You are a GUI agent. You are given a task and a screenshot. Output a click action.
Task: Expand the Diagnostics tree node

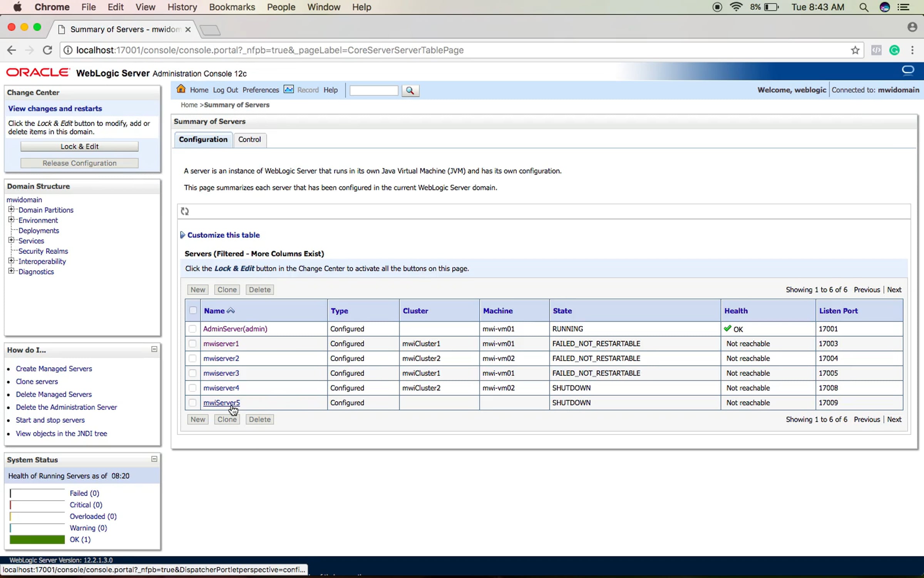tap(11, 271)
